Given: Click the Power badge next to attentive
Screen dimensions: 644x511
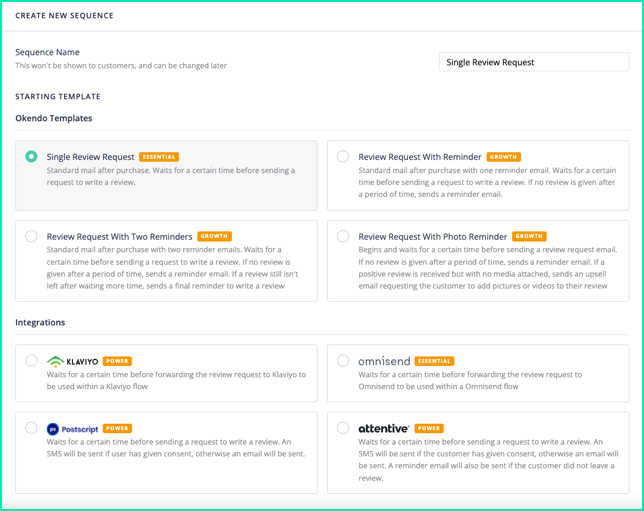Looking at the screenshot, I should tap(429, 428).
